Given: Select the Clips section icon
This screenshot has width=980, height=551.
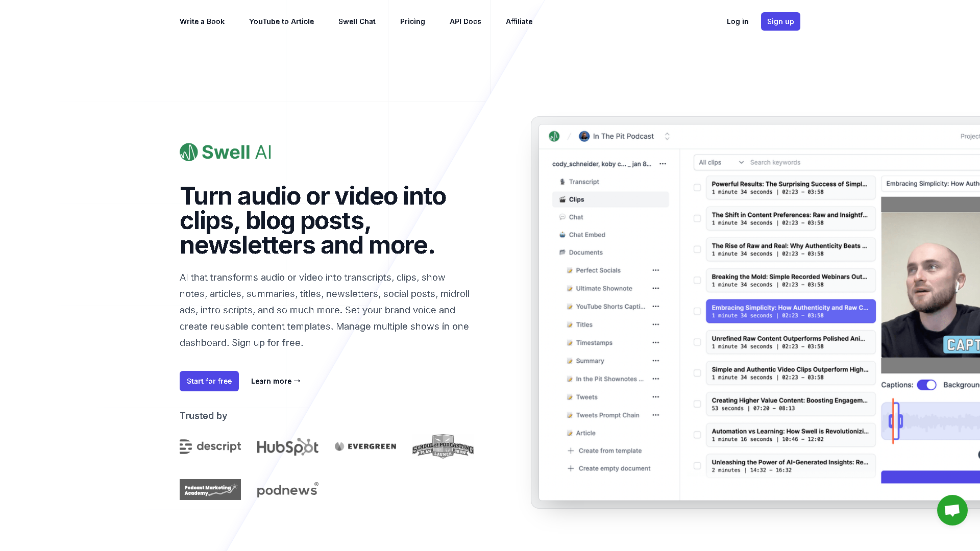Looking at the screenshot, I should 562,199.
